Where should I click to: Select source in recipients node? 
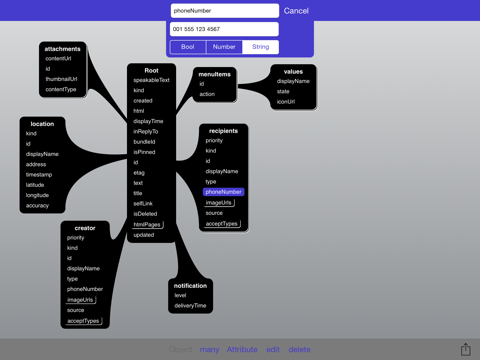tap(214, 213)
